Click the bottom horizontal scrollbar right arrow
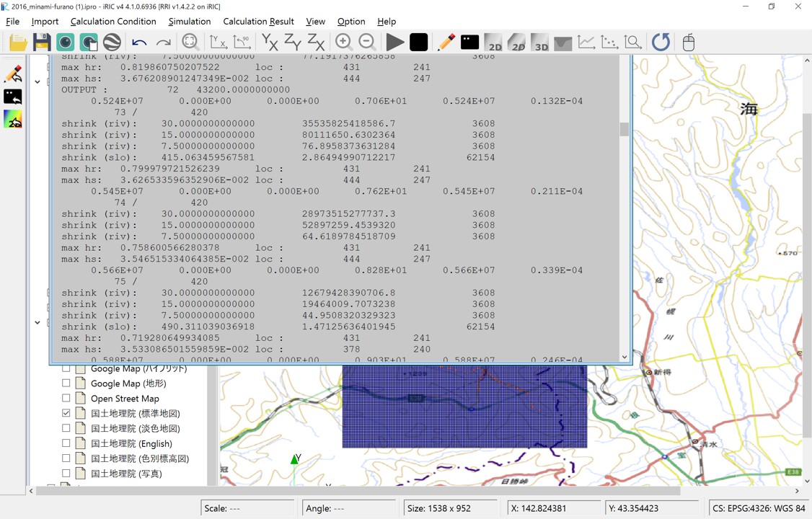812x519 pixels. (x=797, y=490)
